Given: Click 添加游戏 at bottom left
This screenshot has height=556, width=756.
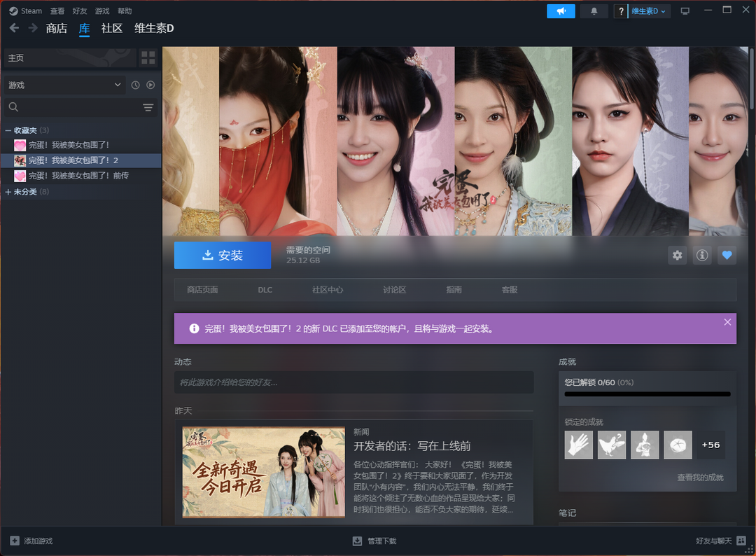Looking at the screenshot, I should pyautogui.click(x=38, y=541).
